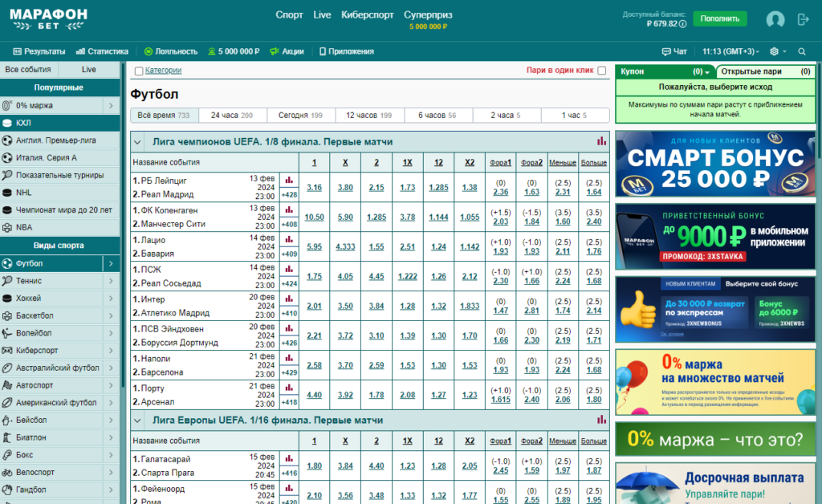
Task: Expand arrow next to Хоккей in sidebar
Action: (111, 298)
